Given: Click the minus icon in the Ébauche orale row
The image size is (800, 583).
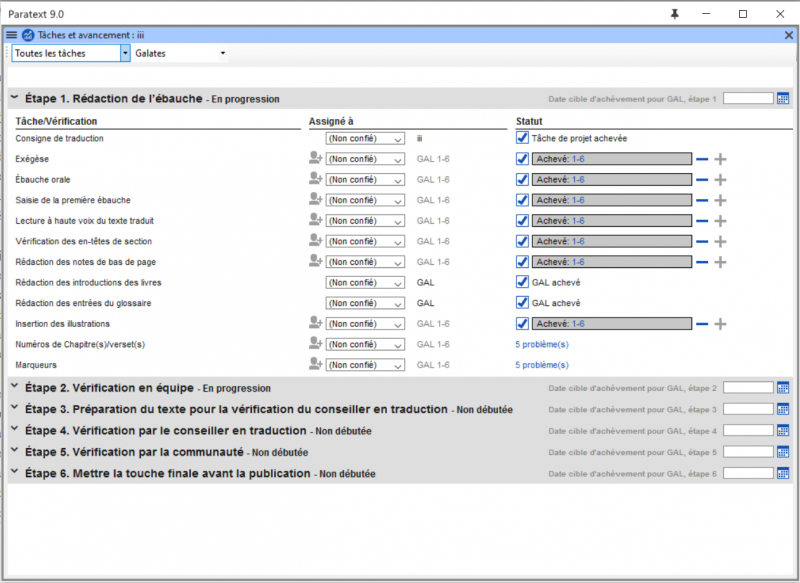Looking at the screenshot, I should (x=702, y=180).
